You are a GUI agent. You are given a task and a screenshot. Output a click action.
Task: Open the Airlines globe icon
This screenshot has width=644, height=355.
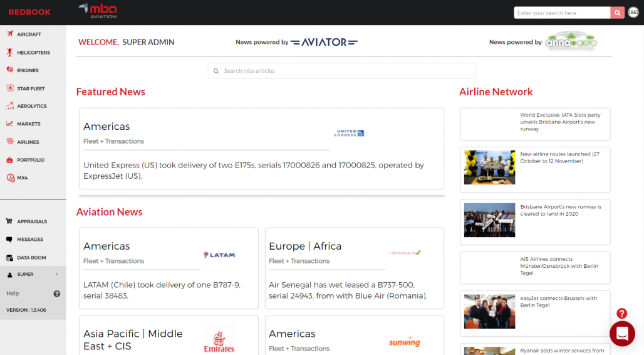pos(10,142)
